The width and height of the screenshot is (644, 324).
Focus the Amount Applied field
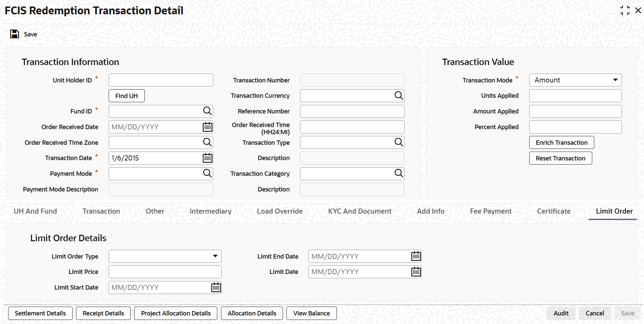pyautogui.click(x=575, y=111)
